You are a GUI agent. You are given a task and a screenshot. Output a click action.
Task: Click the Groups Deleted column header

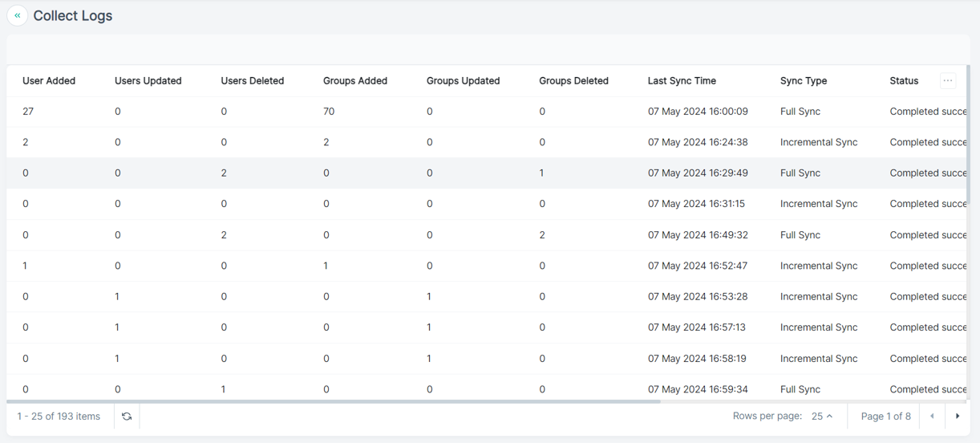(573, 80)
